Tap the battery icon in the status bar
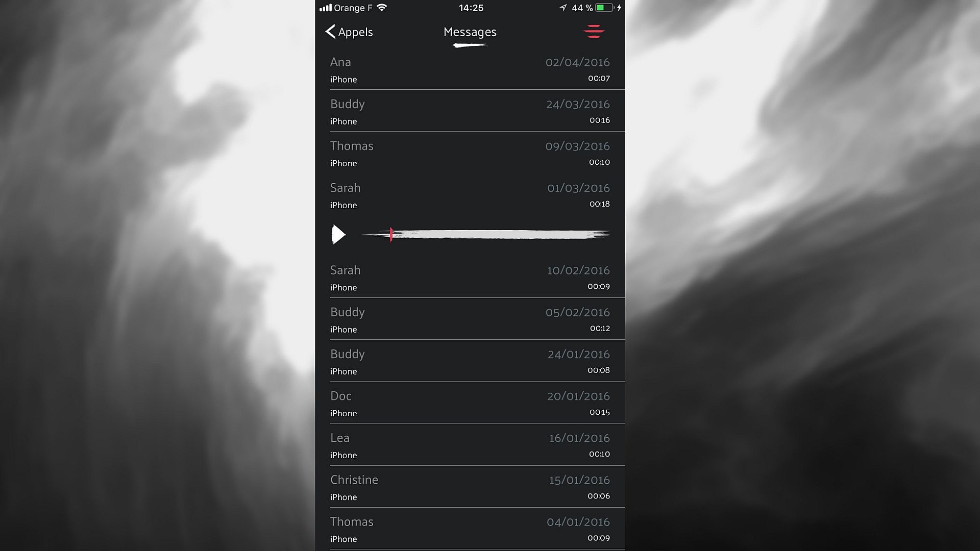The height and width of the screenshot is (551, 980). click(604, 8)
